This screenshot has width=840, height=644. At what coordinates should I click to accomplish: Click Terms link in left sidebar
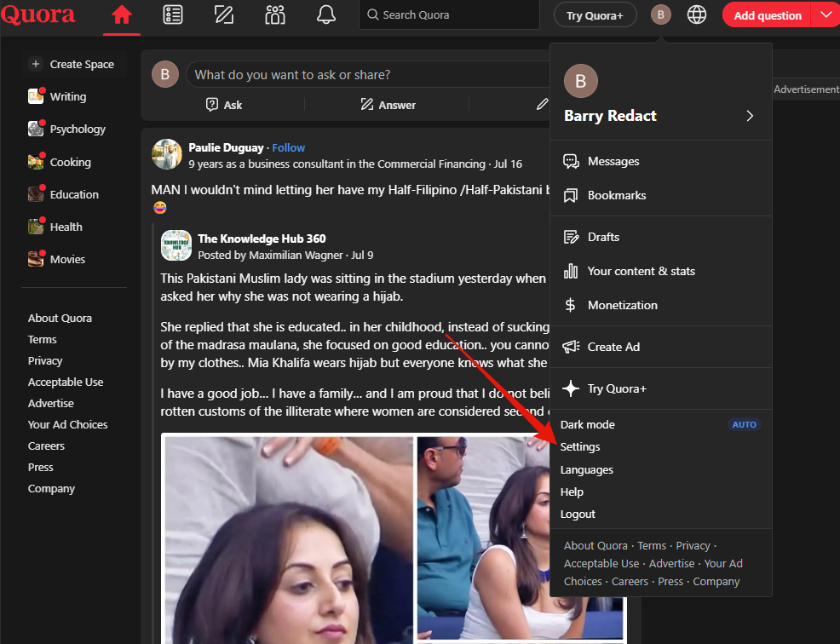(x=42, y=340)
